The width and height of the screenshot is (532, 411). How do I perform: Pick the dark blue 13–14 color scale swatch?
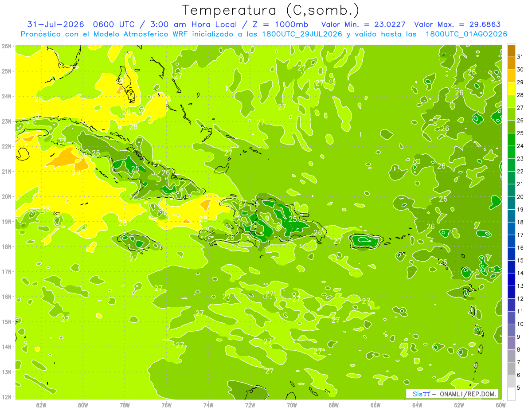point(511,279)
